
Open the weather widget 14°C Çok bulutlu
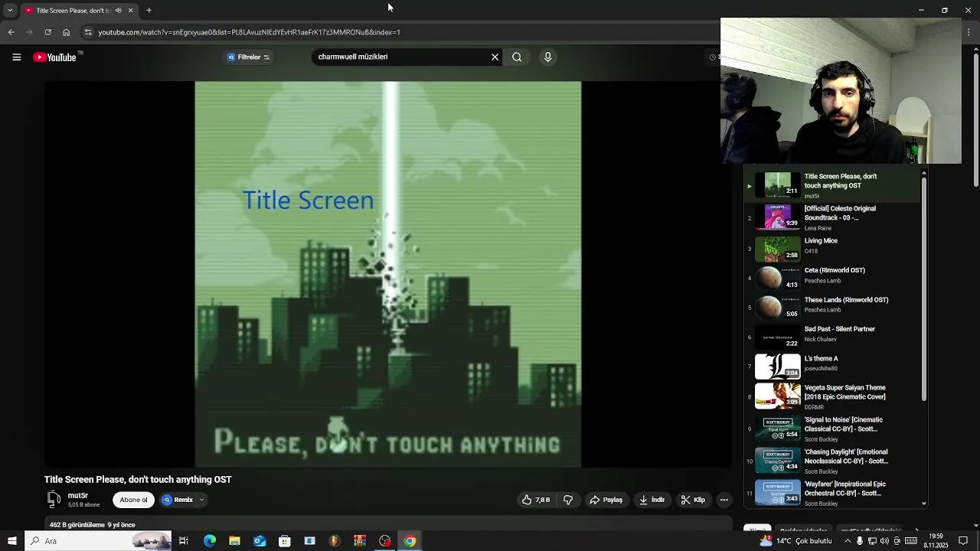pos(795,541)
